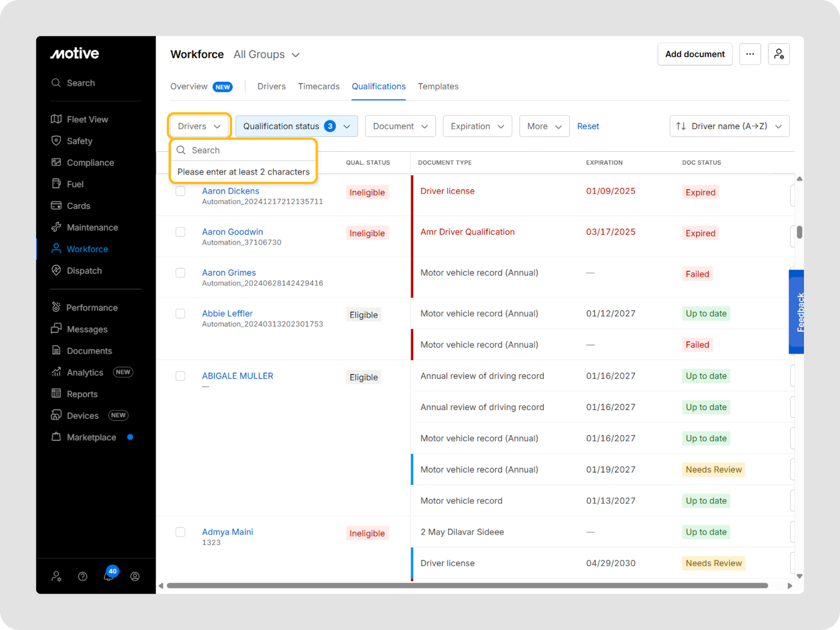Open the Expiration filter dropdown
Screen dimensions: 840x630
click(477, 126)
